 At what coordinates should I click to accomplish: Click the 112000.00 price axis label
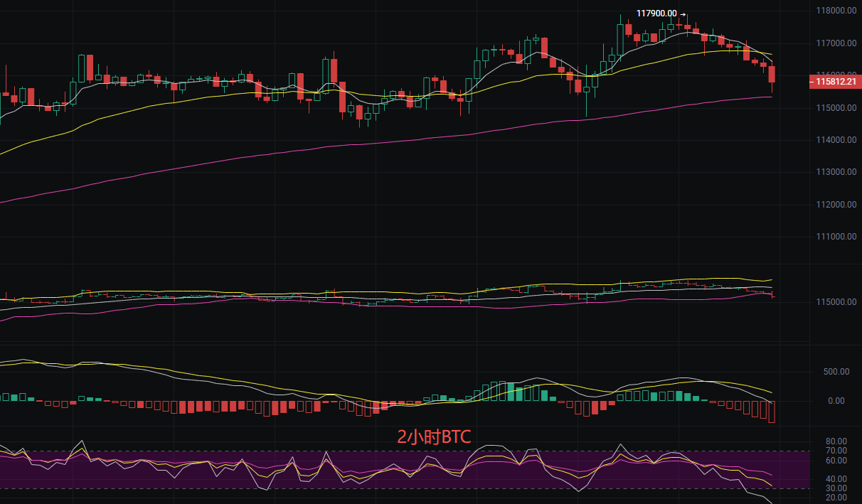tap(835, 205)
